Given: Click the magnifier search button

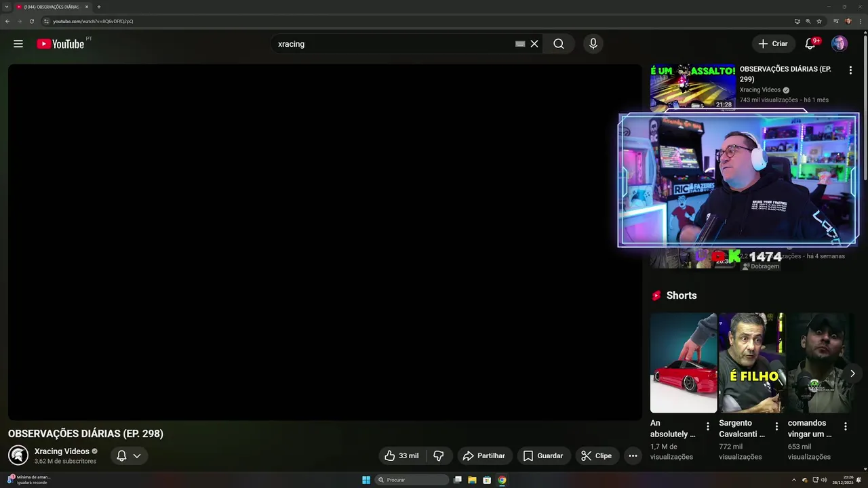Looking at the screenshot, I should click(559, 44).
